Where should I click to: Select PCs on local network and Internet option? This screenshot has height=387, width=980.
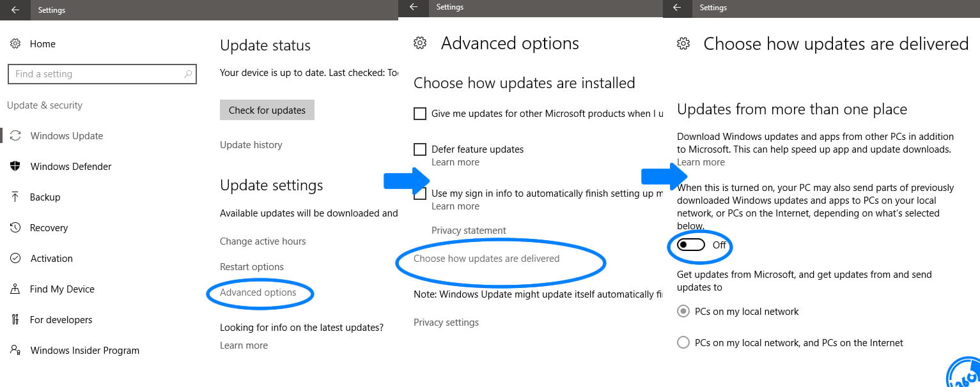(683, 343)
